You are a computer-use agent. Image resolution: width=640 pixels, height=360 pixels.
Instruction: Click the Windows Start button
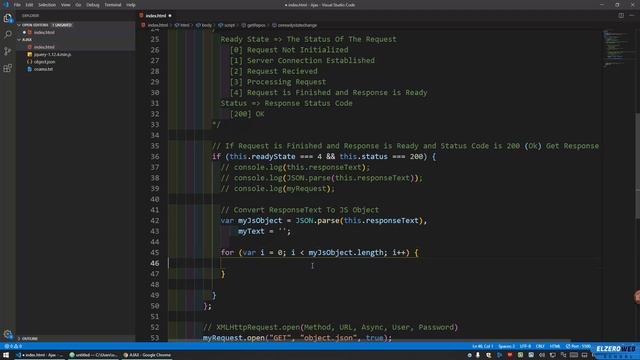pos(6,355)
